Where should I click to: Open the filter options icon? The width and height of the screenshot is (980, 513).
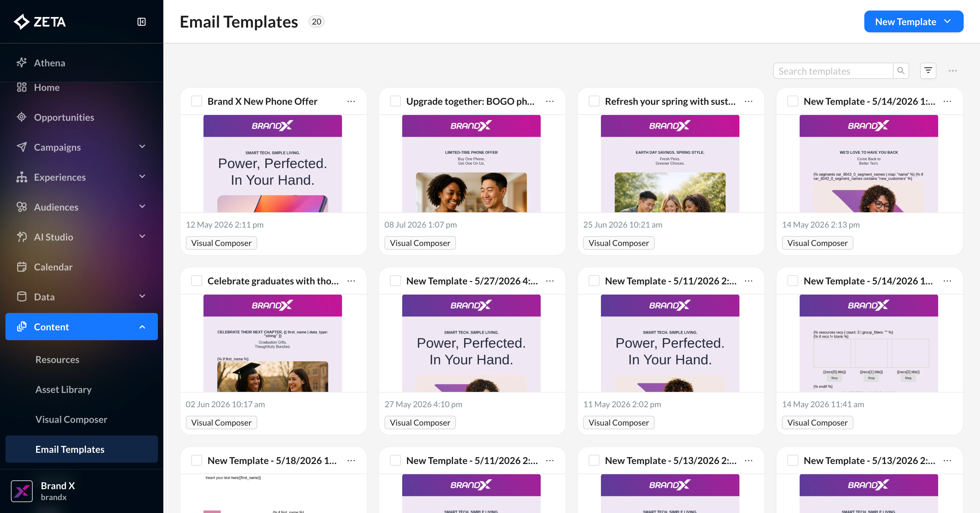click(928, 71)
